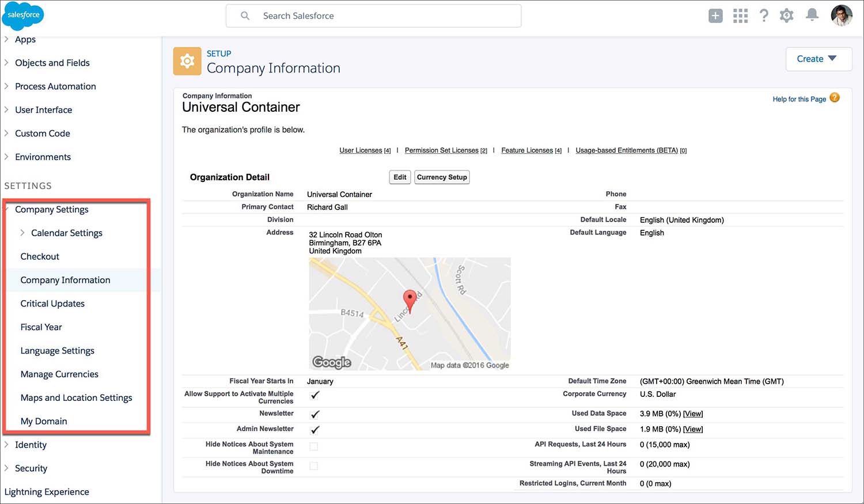This screenshot has width=864, height=504.
Task: Click the help question mark icon
Action: (764, 16)
